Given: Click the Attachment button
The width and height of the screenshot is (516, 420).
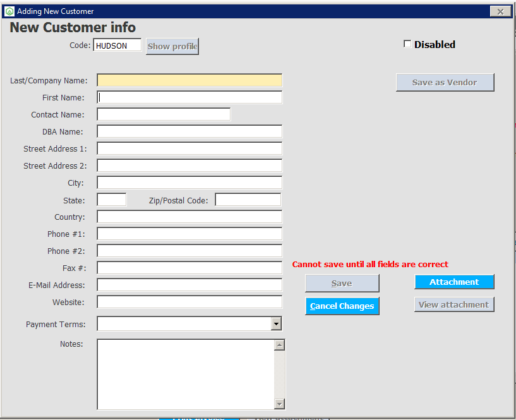Looking at the screenshot, I should pos(454,282).
